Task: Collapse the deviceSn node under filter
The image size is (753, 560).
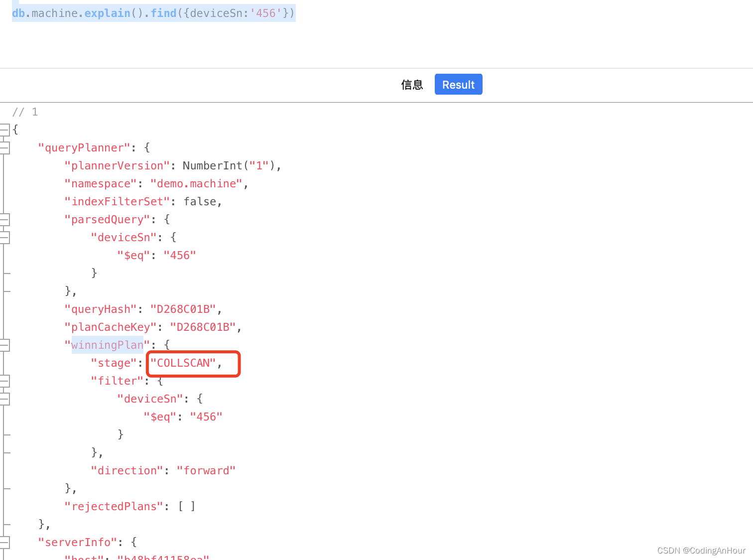Action: pos(4,399)
